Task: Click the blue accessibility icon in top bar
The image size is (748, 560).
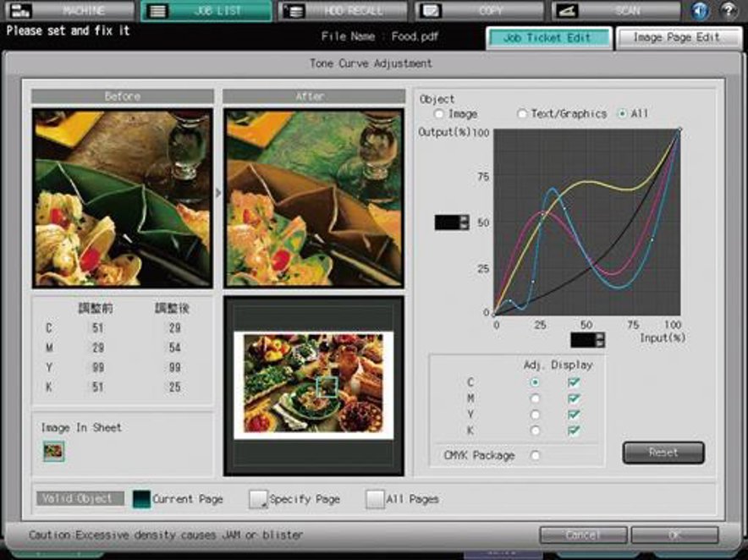Action: tap(700, 11)
